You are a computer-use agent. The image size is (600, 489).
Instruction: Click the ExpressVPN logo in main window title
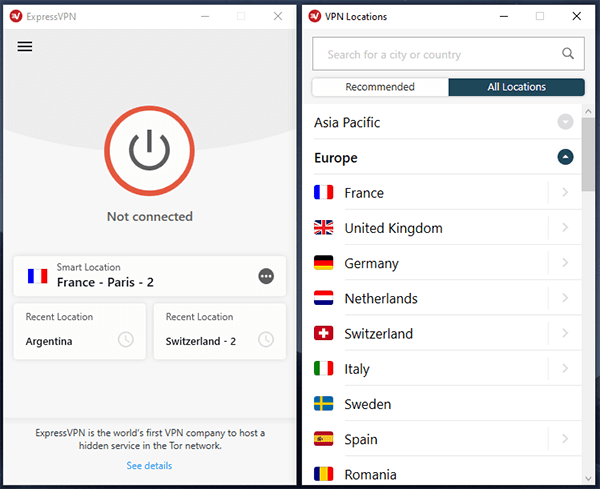16,16
